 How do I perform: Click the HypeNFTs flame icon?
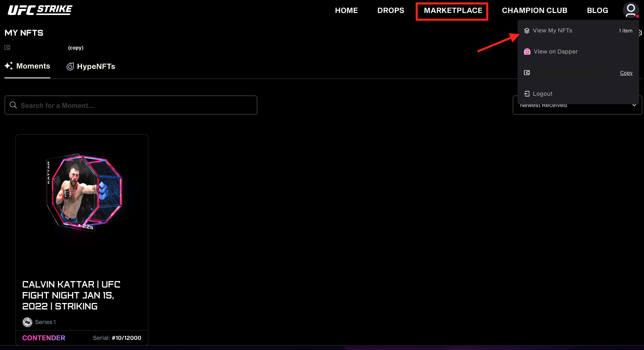(x=70, y=67)
